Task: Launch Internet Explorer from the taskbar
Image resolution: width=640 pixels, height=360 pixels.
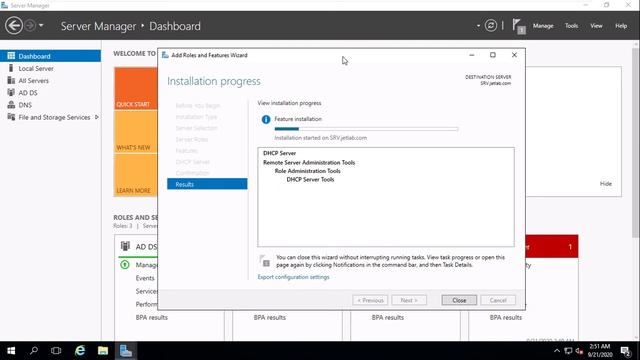Action: point(80,351)
